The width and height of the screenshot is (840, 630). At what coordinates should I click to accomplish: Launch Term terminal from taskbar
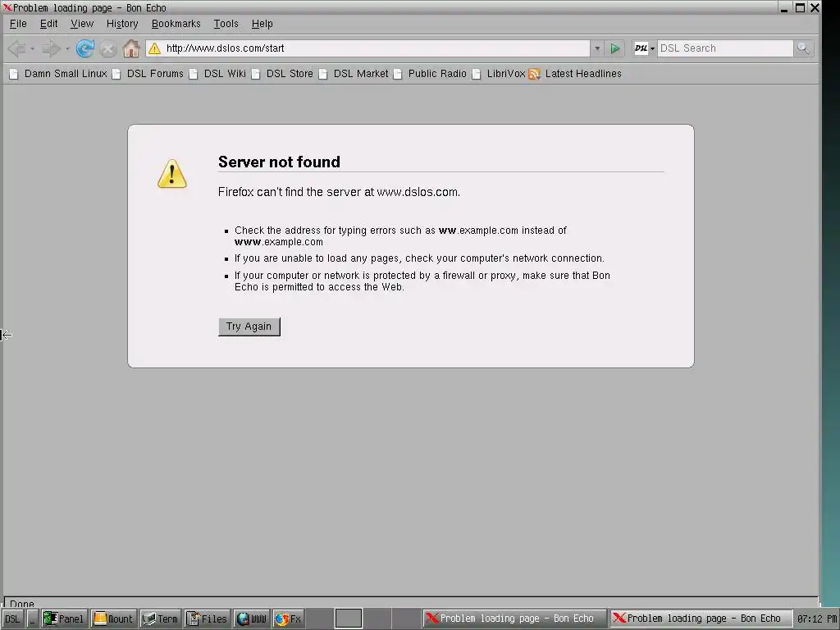tap(160, 619)
